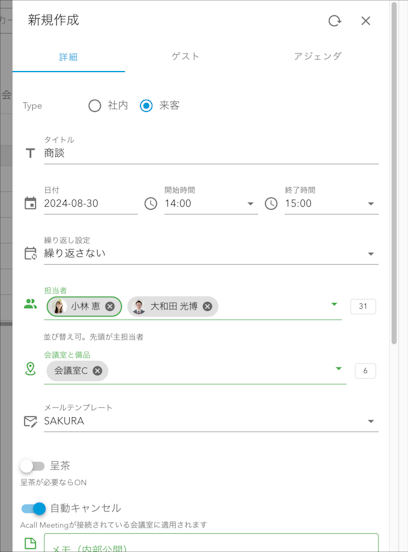The height and width of the screenshot is (552, 408).
Task: Select the 社内 radio button
Action: click(95, 106)
